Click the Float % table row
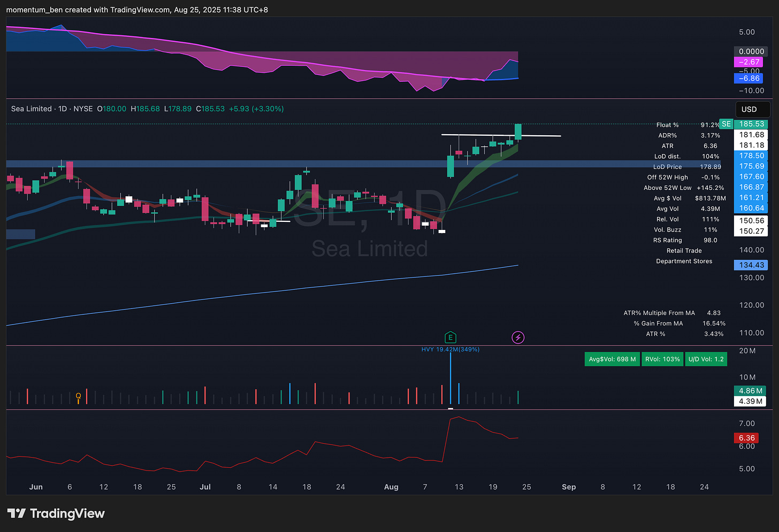Screen dimensions: 779x532 pyautogui.click(x=688, y=125)
